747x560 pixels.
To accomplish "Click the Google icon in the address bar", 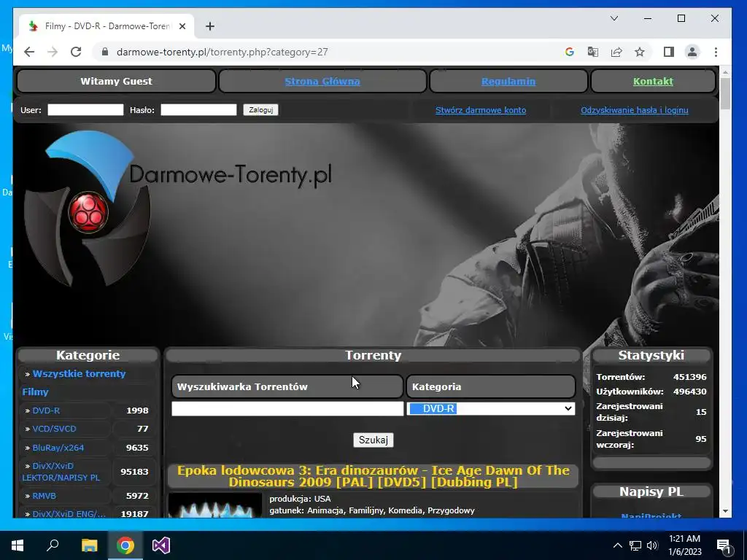I will (x=569, y=52).
